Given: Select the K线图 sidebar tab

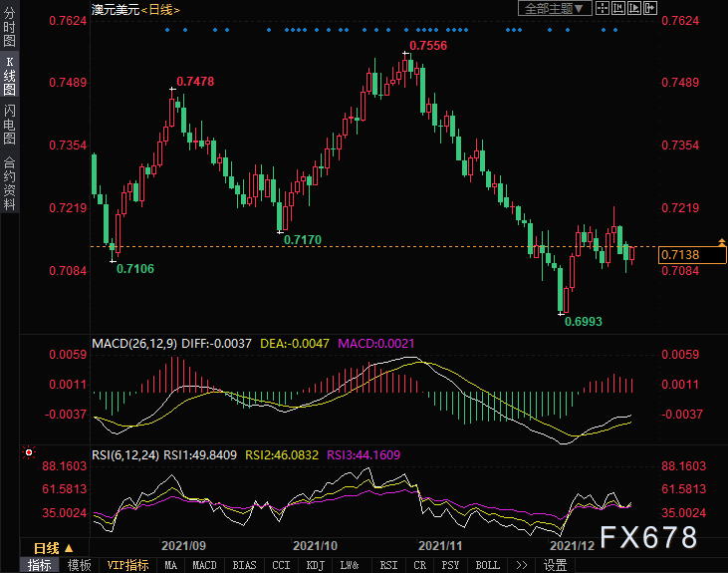Looking at the screenshot, I should coord(9,75).
